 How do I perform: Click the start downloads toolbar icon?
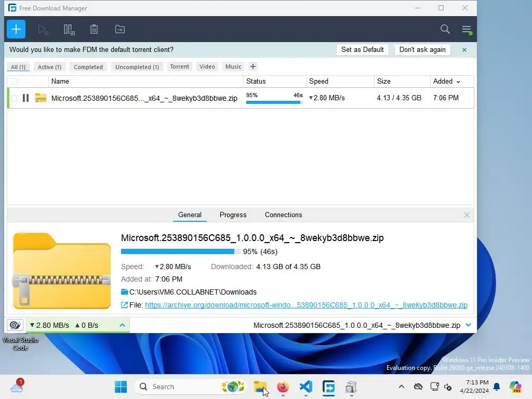tap(43, 30)
